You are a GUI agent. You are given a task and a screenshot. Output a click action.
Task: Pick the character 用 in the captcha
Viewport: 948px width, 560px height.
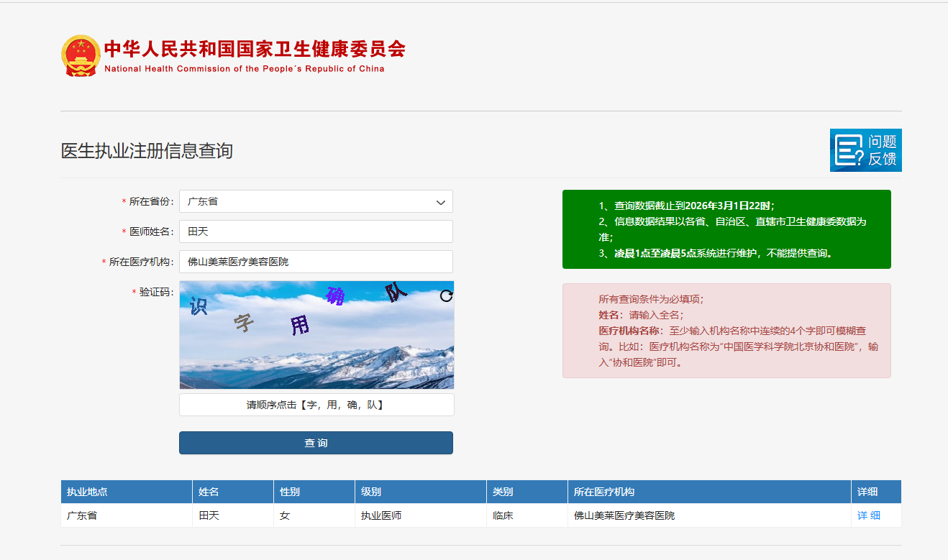click(299, 326)
